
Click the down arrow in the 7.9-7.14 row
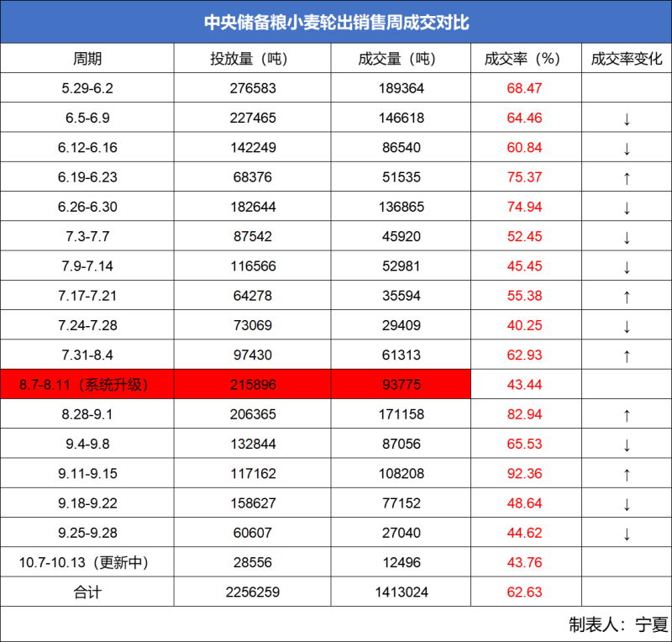[627, 266]
